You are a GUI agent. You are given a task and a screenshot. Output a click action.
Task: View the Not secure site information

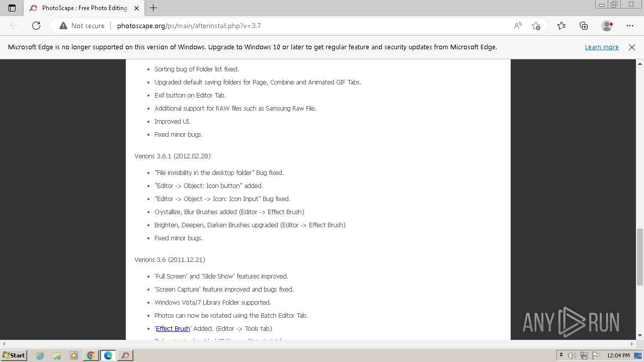tap(82, 26)
